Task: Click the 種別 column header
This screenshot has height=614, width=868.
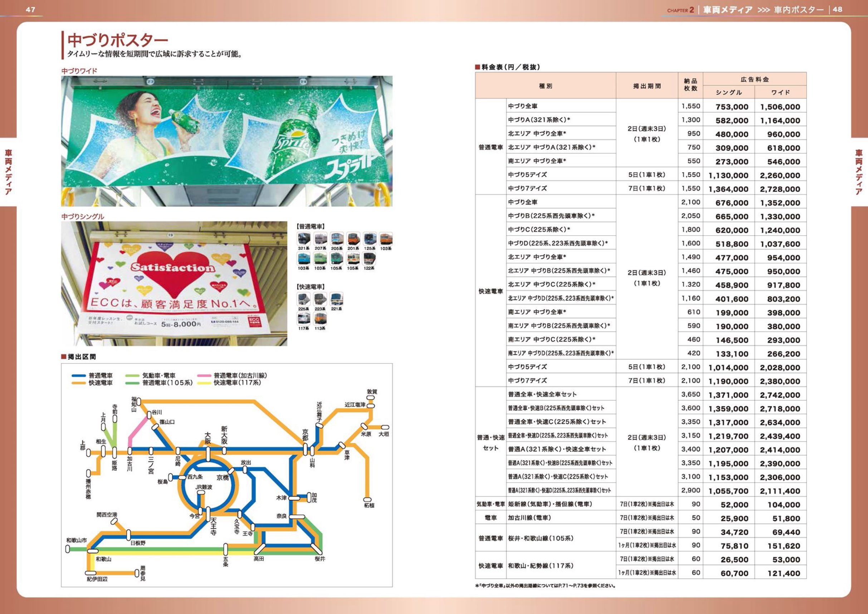Action: click(546, 86)
